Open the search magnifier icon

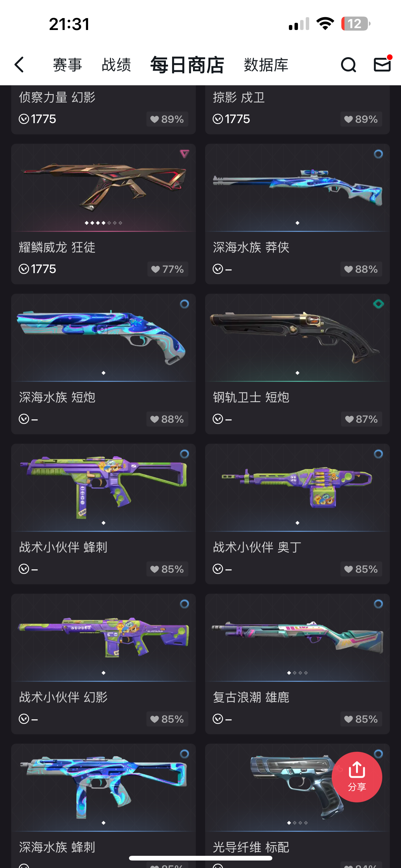tap(348, 64)
